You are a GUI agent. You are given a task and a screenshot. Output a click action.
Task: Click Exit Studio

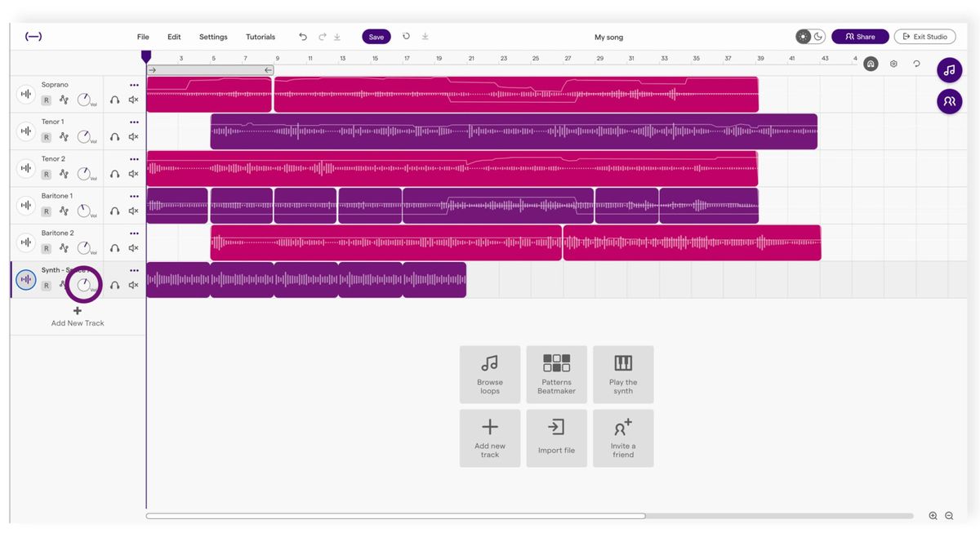[x=924, y=36]
